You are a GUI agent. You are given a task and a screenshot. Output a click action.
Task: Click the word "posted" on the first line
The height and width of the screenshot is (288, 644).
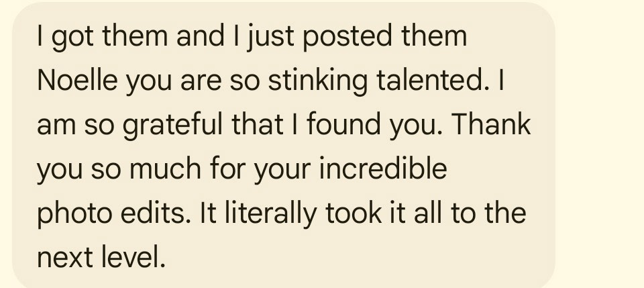(x=349, y=37)
